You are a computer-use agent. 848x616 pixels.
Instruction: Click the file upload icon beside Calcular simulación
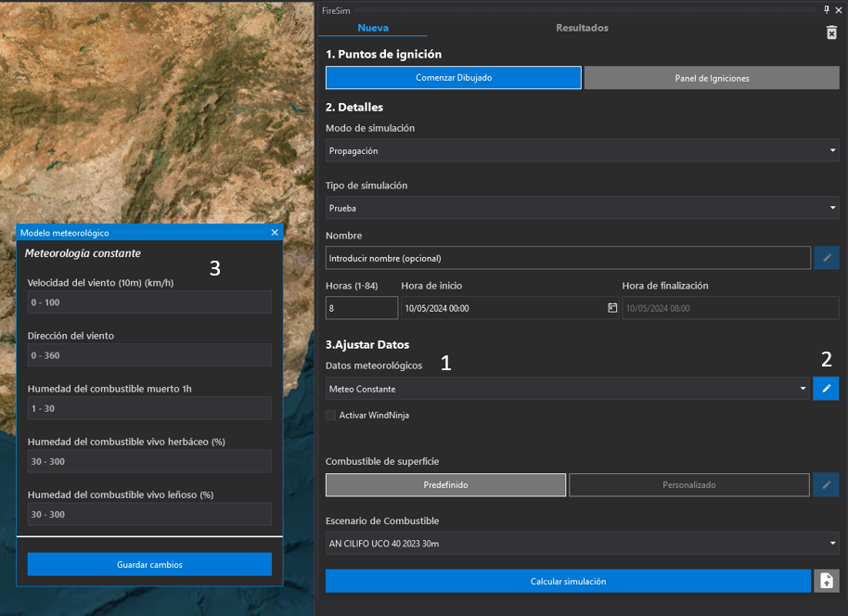pyautogui.click(x=826, y=581)
